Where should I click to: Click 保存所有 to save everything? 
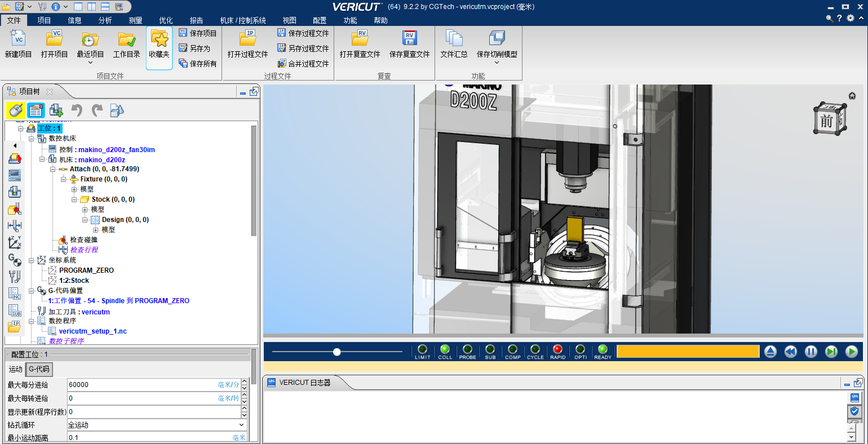point(198,64)
